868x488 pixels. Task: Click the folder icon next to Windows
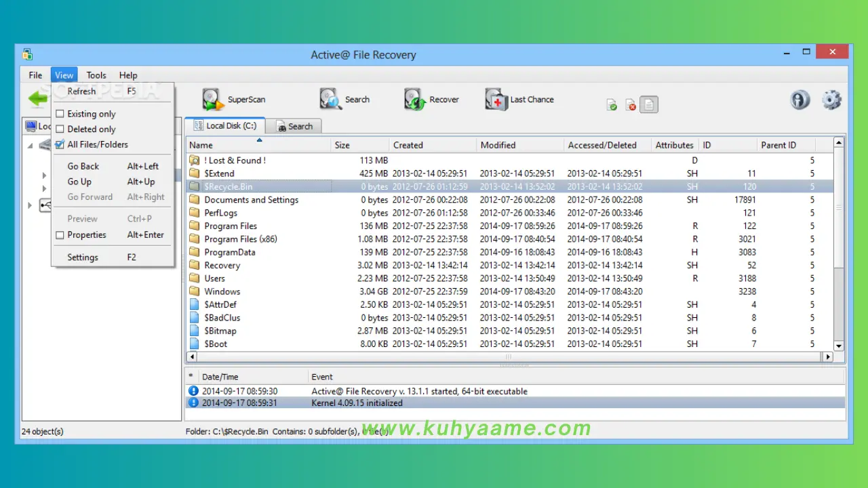coord(195,291)
